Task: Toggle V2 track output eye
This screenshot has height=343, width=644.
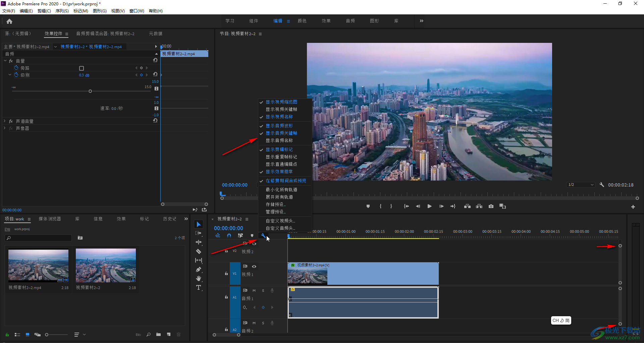Action: click(254, 244)
